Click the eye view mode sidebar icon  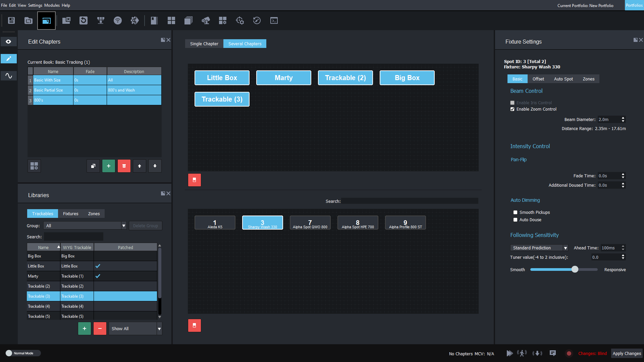(9, 42)
